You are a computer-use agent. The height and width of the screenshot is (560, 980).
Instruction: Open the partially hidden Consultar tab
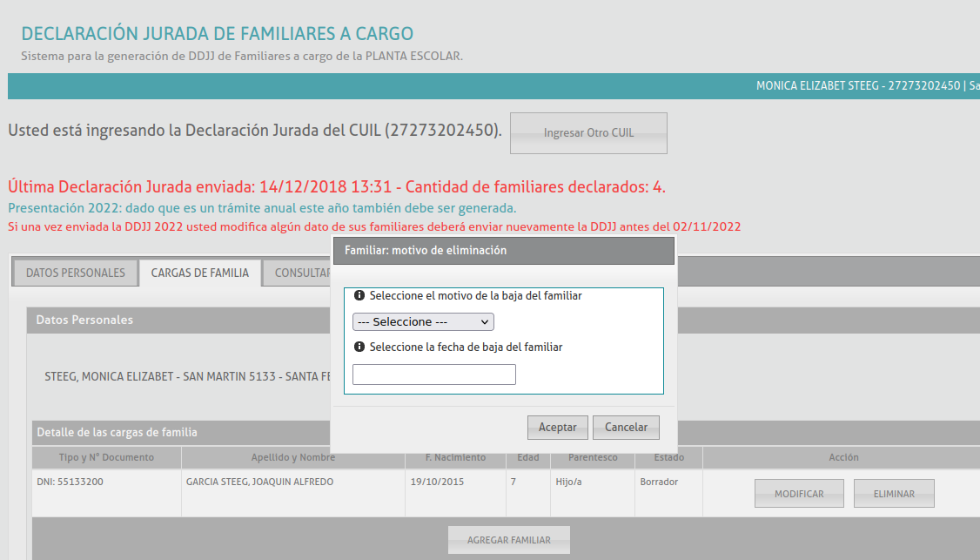tap(300, 273)
